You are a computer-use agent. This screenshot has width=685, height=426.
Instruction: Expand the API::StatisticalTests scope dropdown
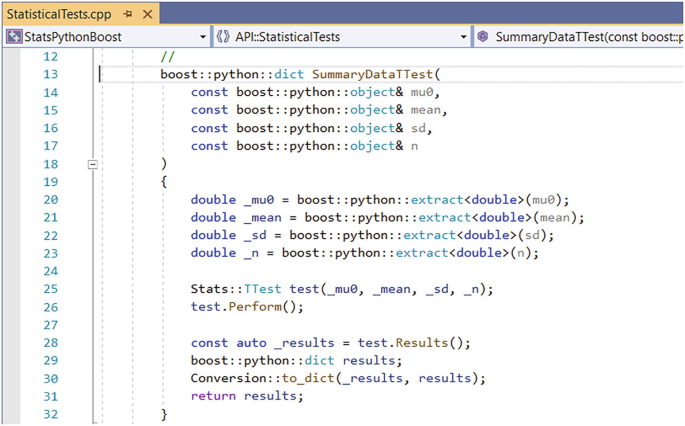coord(463,37)
